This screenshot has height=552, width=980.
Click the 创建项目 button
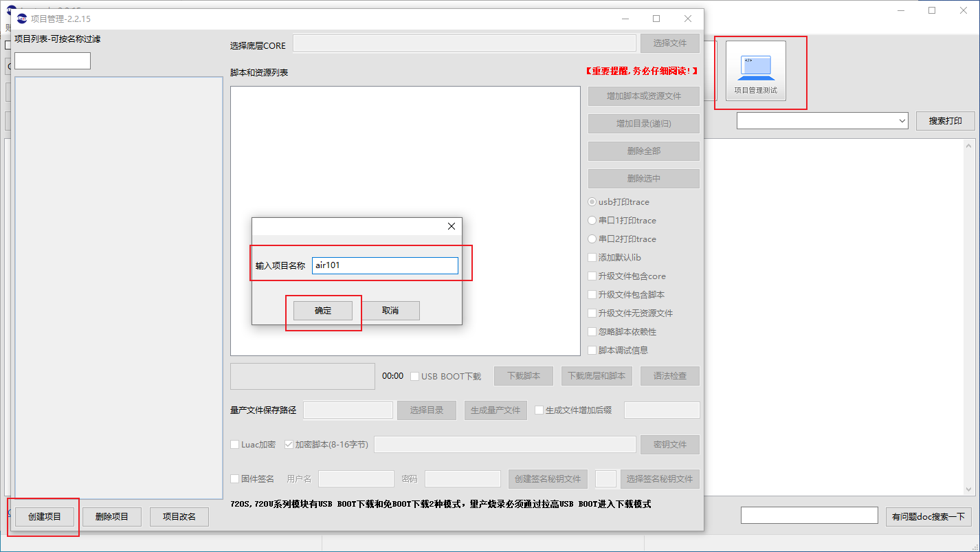coord(45,517)
